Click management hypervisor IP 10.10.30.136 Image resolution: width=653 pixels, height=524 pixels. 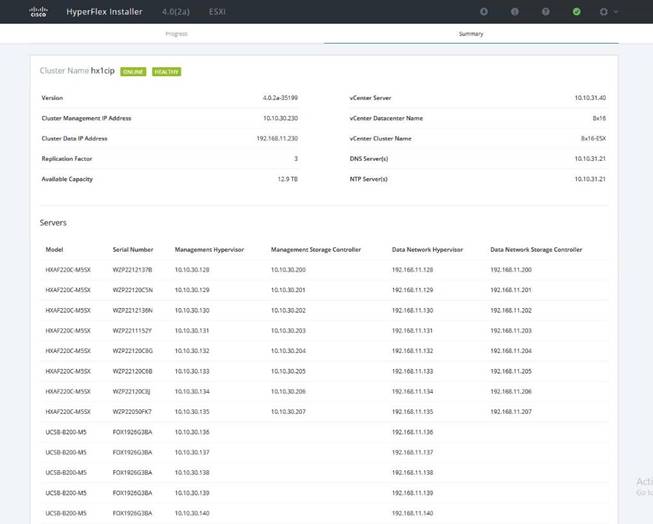(x=192, y=432)
